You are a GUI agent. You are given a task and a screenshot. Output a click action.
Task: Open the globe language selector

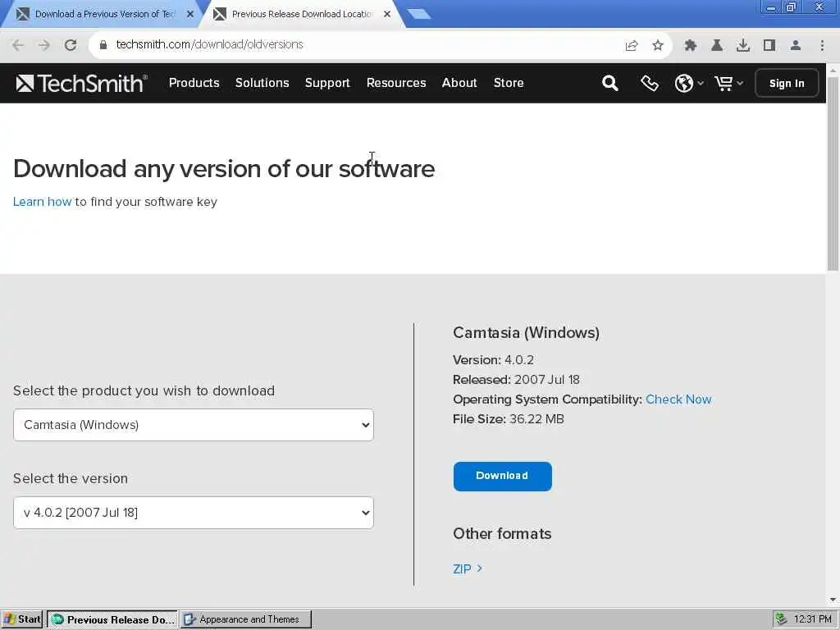[689, 83]
